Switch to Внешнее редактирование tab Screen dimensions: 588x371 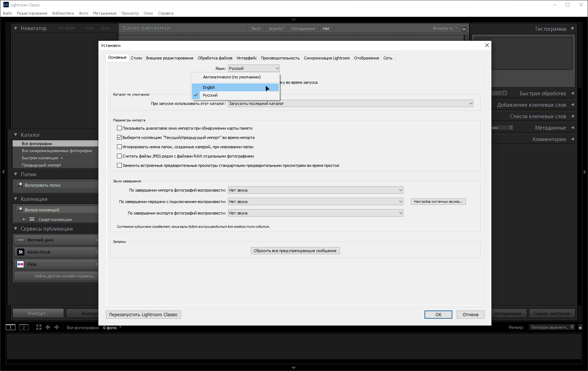click(170, 58)
